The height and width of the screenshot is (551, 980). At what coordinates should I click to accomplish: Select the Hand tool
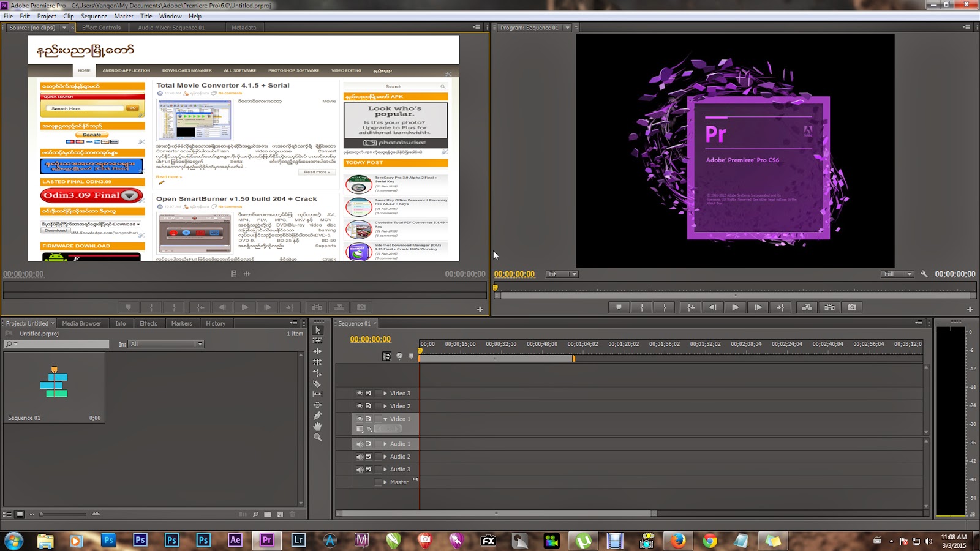point(317,427)
